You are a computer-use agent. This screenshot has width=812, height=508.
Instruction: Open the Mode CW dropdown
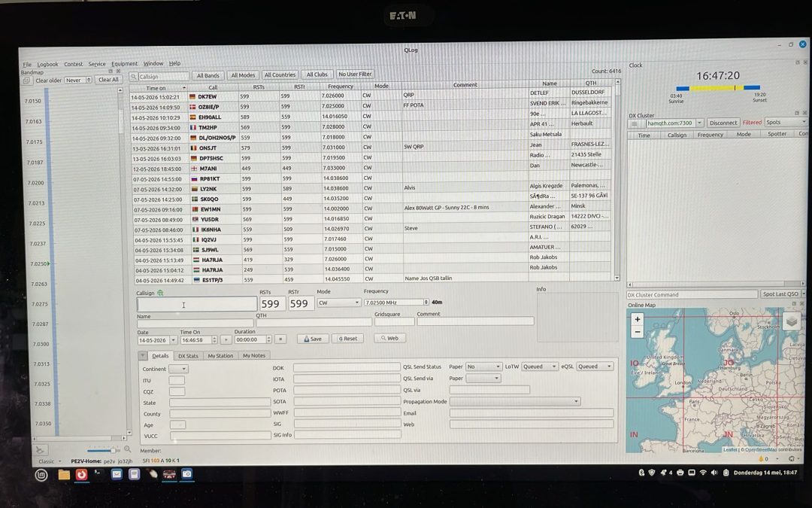coord(338,303)
